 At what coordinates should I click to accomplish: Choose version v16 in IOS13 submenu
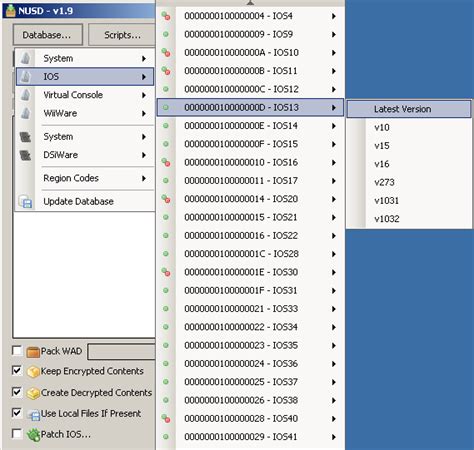click(x=409, y=164)
